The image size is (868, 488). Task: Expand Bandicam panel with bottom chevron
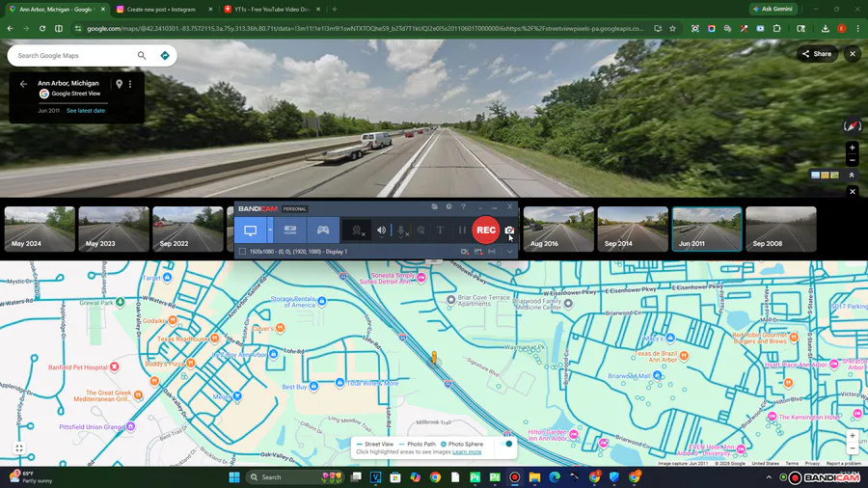(509, 252)
